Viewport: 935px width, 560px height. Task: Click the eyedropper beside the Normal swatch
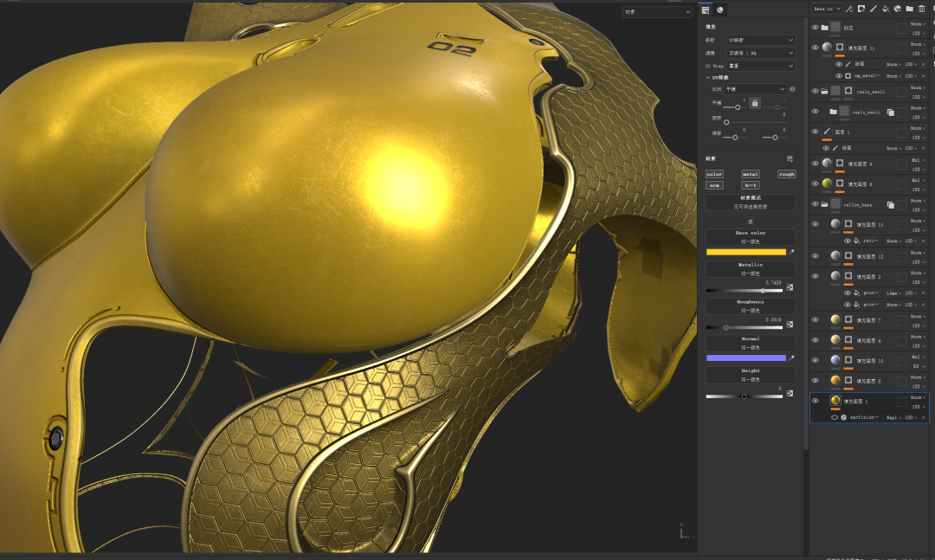pyautogui.click(x=791, y=357)
